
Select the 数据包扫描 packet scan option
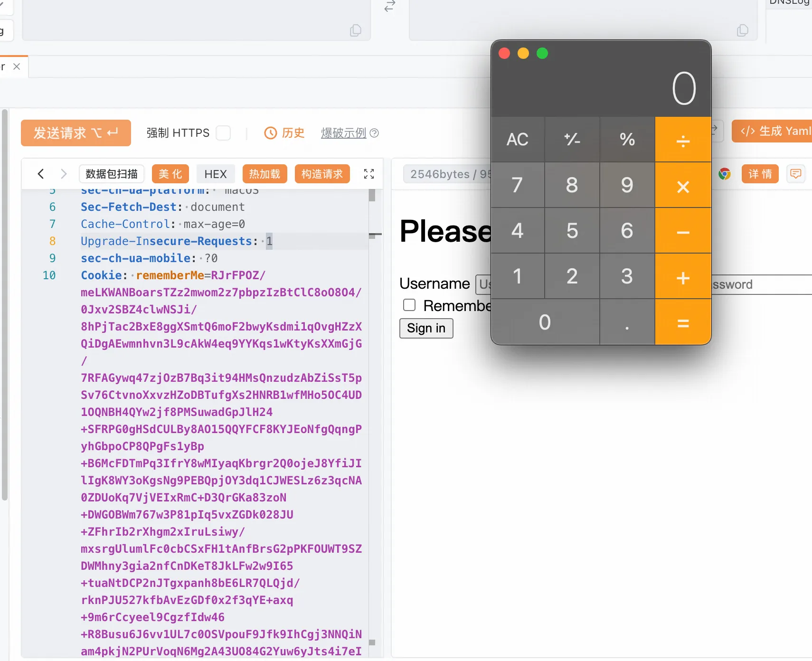[112, 174]
